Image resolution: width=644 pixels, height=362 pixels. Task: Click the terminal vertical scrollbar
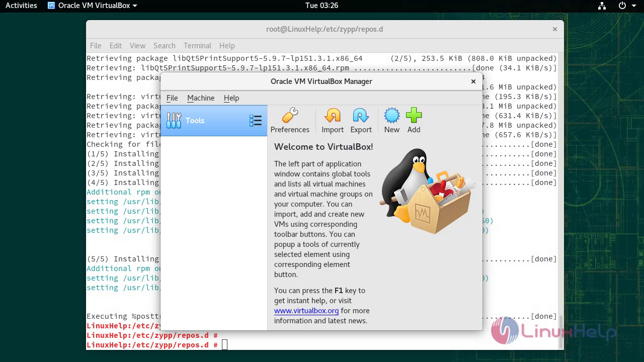[x=561, y=332]
